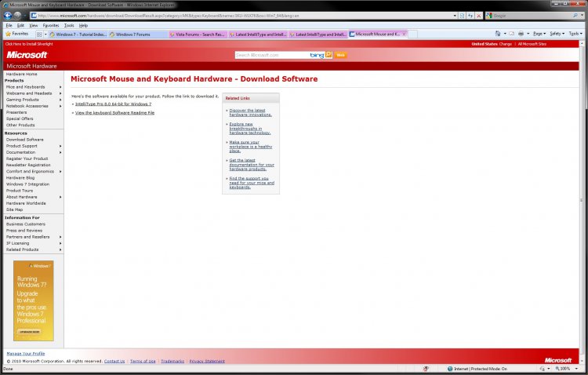Download IntelliType Pro 8.0 64-bit for Windows 7

click(x=113, y=104)
